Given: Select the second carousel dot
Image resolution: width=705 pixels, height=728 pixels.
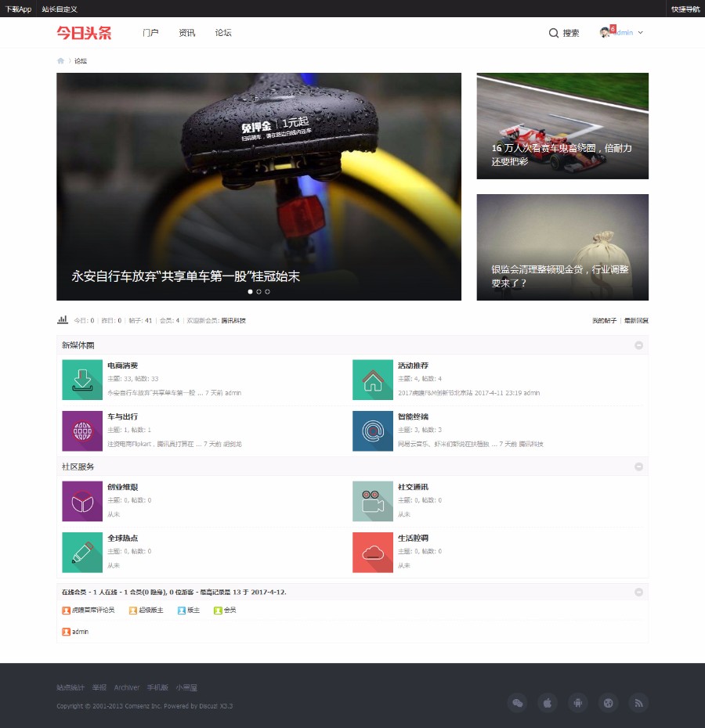Looking at the screenshot, I should [x=258, y=291].
